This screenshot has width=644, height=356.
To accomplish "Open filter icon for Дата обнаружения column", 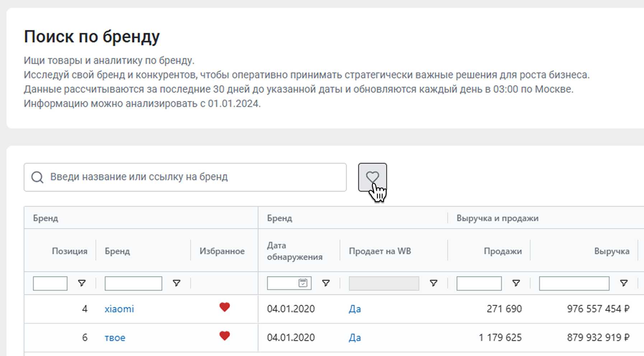I will (x=326, y=283).
